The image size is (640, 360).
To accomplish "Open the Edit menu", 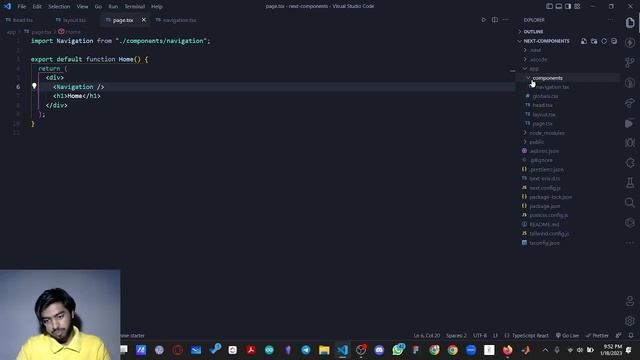I will click(x=37, y=7).
